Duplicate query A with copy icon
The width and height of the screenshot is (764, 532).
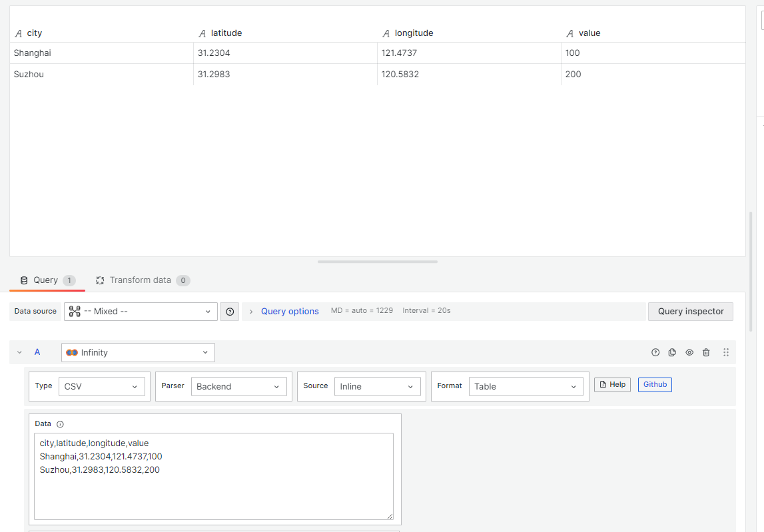(672, 352)
